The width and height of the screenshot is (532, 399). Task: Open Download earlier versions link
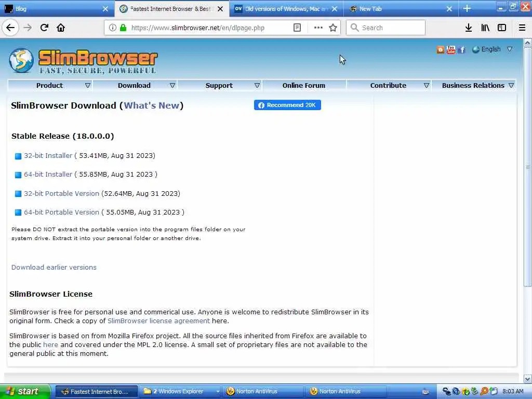point(54,268)
